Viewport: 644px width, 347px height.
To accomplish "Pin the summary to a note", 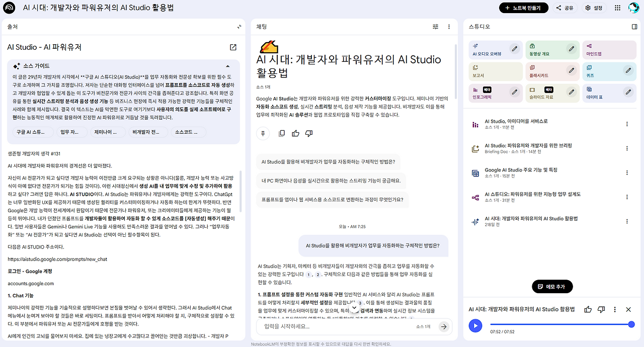I will pos(263,133).
